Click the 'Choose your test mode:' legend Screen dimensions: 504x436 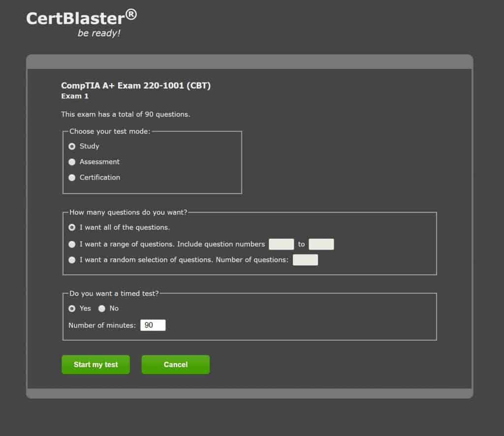click(x=110, y=131)
